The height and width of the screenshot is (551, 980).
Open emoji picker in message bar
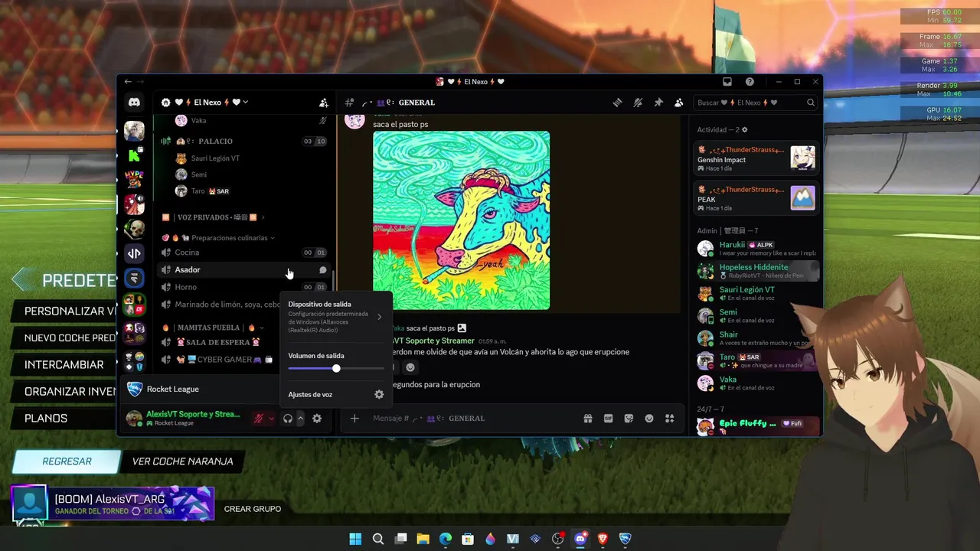pyautogui.click(x=649, y=419)
